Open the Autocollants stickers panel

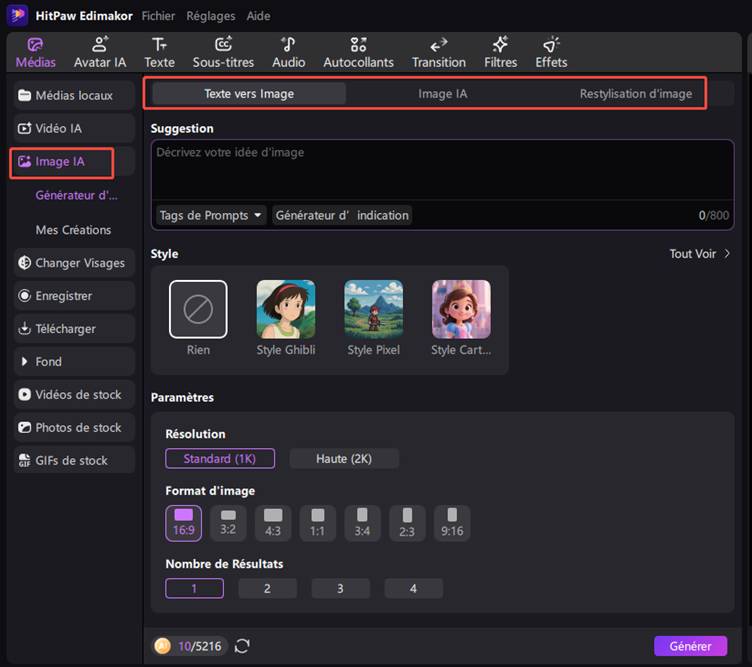pos(358,53)
